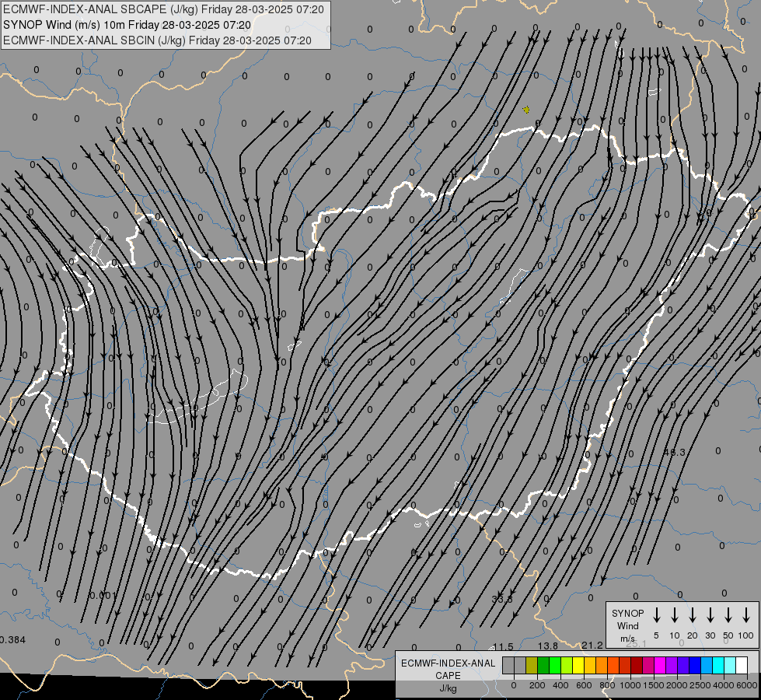Click the m/s unit in the wind legend
This screenshot has height=700, width=761.
click(x=627, y=639)
